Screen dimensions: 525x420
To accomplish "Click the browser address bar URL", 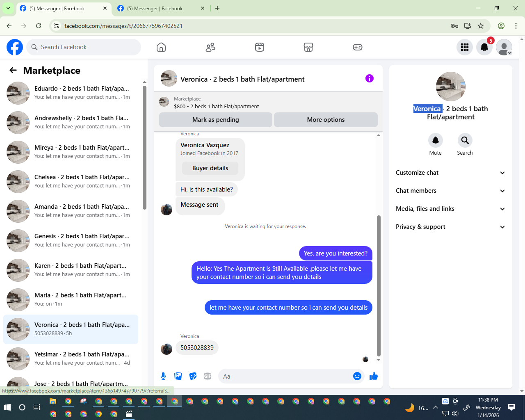I will pos(123,26).
